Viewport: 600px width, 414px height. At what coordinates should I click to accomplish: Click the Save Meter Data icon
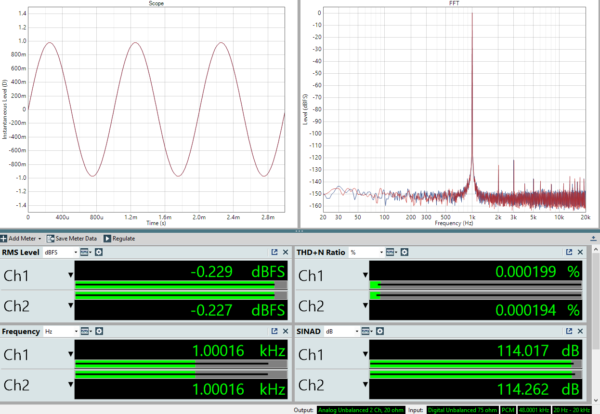click(50, 238)
